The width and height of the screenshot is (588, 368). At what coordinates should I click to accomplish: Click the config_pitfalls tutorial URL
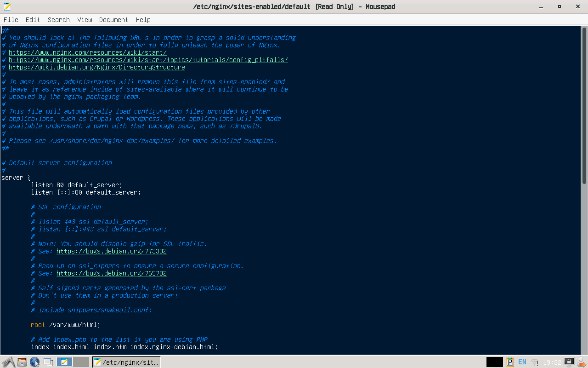(x=148, y=60)
